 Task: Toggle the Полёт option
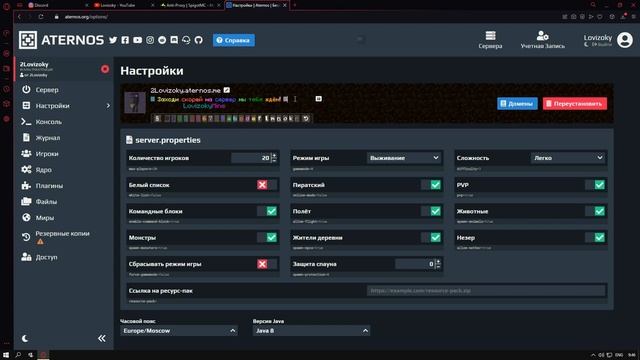[x=431, y=211]
